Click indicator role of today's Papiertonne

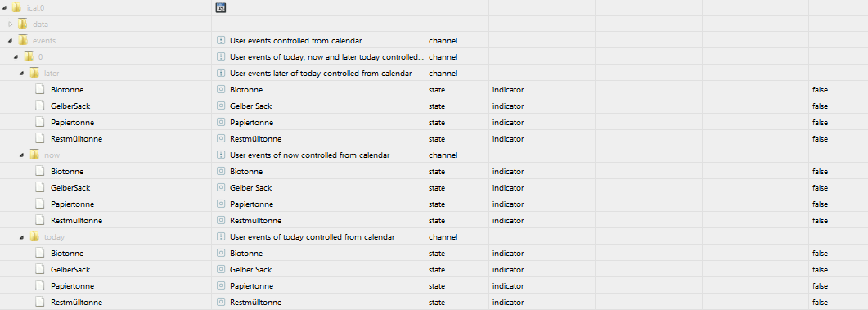[508, 286]
